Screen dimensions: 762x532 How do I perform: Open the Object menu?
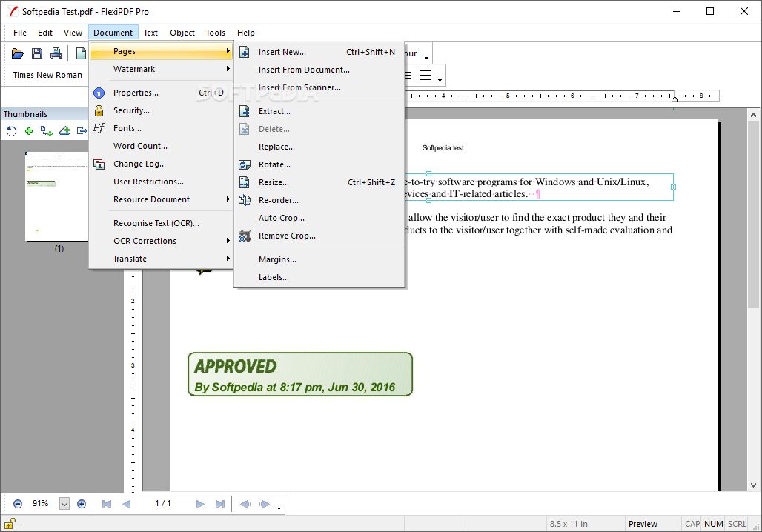pos(182,33)
